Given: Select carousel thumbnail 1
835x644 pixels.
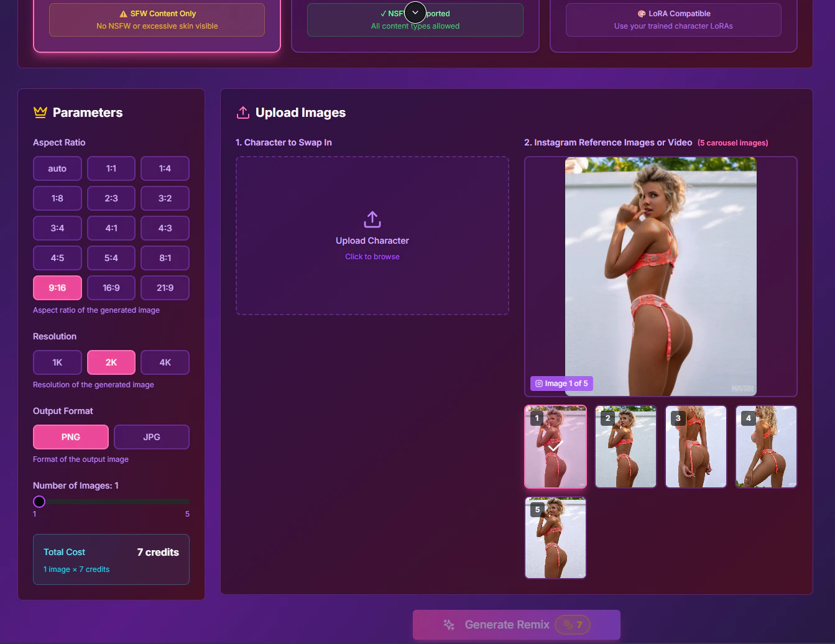Looking at the screenshot, I should pyautogui.click(x=556, y=447).
